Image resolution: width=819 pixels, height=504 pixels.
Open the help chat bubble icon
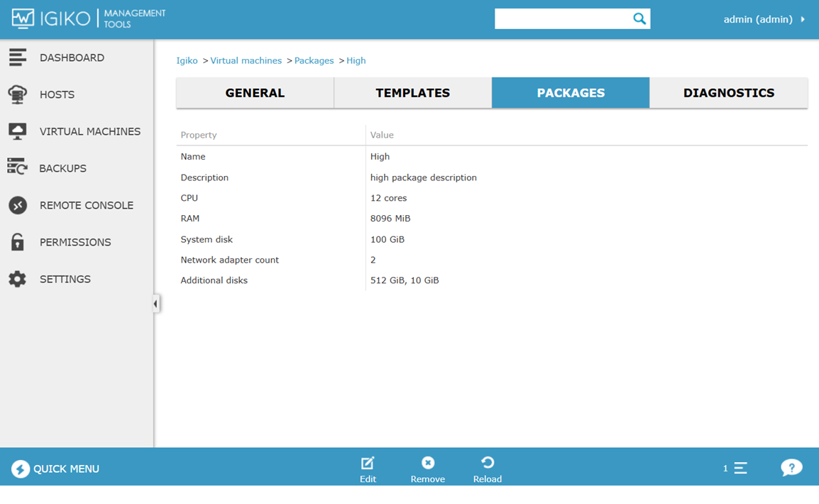click(791, 468)
